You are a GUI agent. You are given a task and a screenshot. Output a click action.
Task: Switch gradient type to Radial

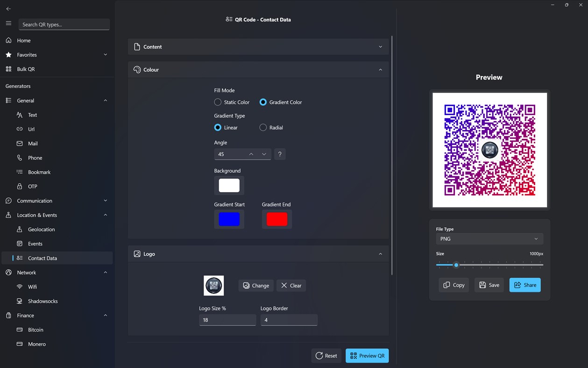tap(263, 127)
